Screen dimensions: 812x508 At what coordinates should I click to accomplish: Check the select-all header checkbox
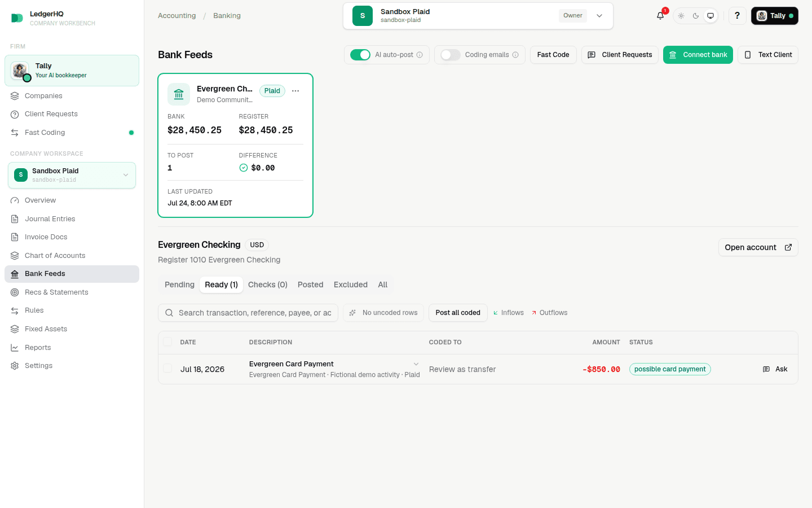[167, 341]
